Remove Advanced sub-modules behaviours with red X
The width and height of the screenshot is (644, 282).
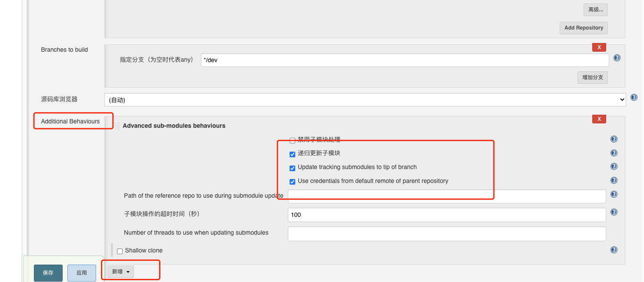pyautogui.click(x=599, y=119)
